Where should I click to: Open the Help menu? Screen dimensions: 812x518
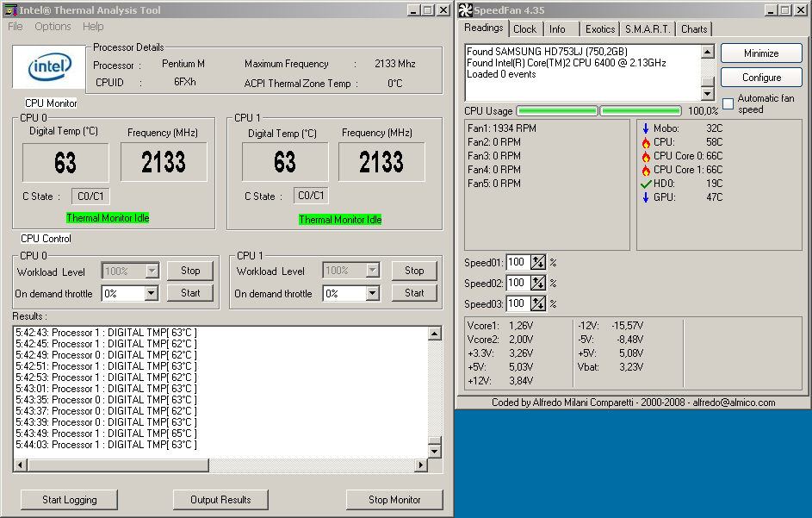pos(93,27)
